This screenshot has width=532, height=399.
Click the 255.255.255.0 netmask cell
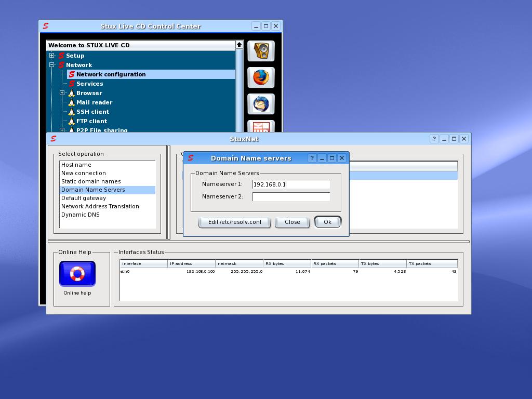point(247,271)
